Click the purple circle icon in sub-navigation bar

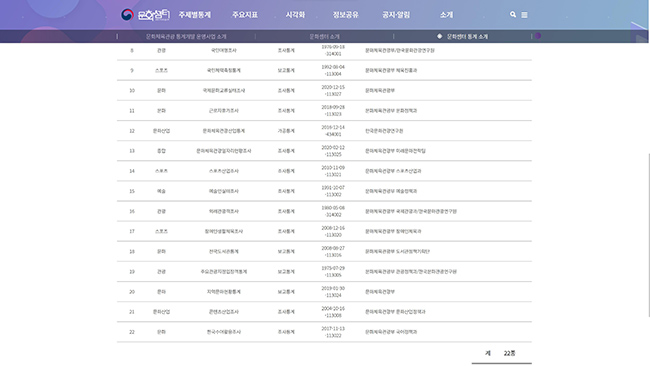tap(538, 36)
